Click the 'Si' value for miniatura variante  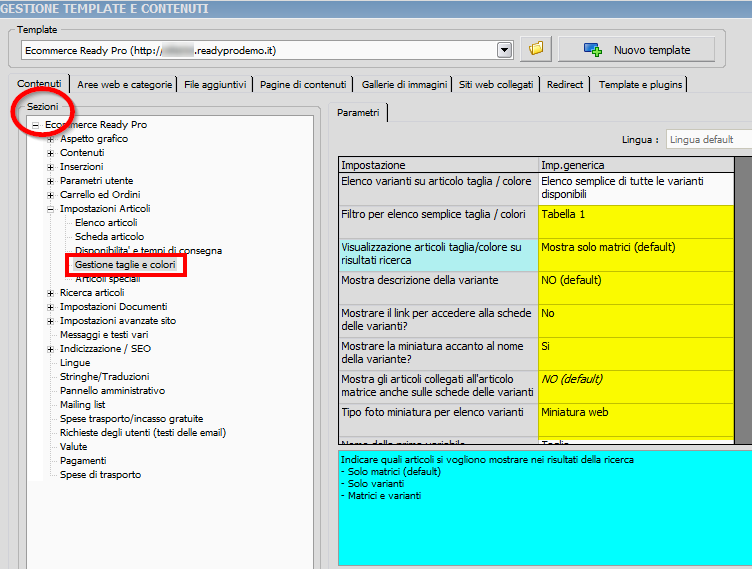click(x=636, y=354)
